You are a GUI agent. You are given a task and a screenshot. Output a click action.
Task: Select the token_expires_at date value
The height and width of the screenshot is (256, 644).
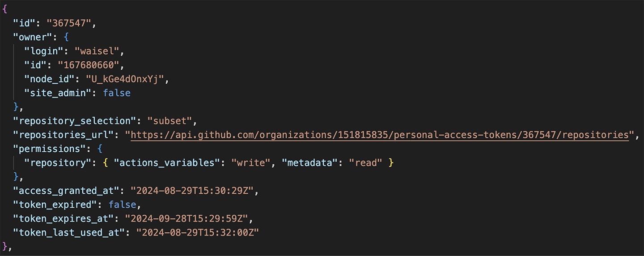click(x=187, y=218)
